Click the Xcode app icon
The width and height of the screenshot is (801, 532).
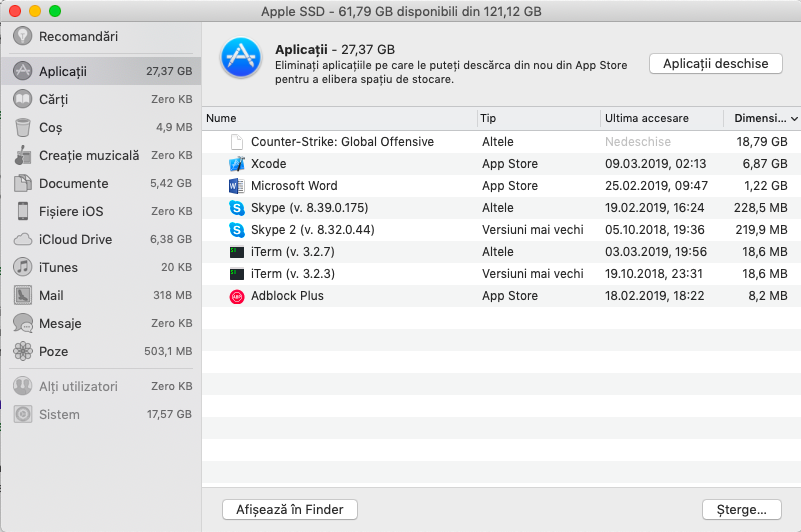pos(236,164)
